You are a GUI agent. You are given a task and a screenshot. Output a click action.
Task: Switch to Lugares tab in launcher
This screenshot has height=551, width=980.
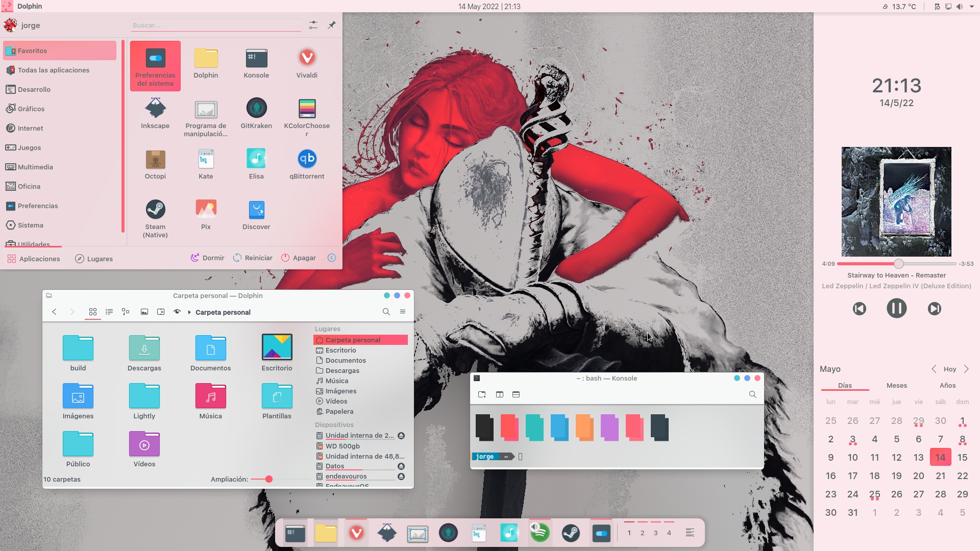(94, 259)
